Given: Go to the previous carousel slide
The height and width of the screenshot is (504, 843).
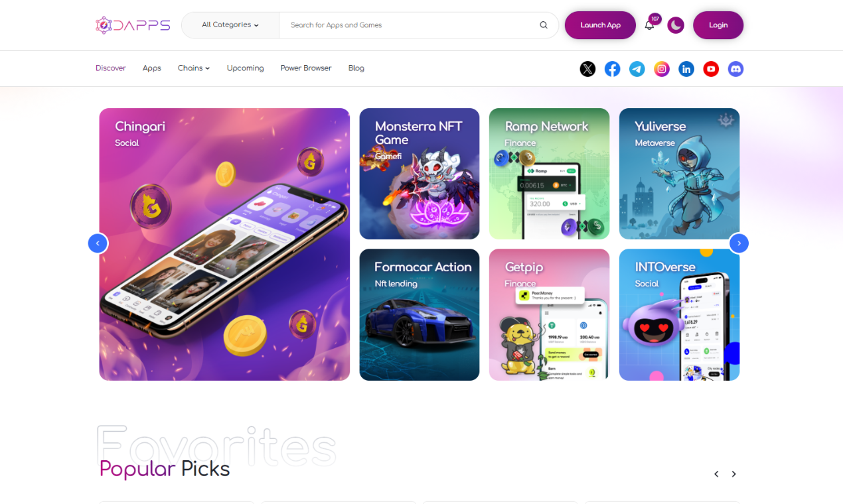Looking at the screenshot, I should (98, 243).
